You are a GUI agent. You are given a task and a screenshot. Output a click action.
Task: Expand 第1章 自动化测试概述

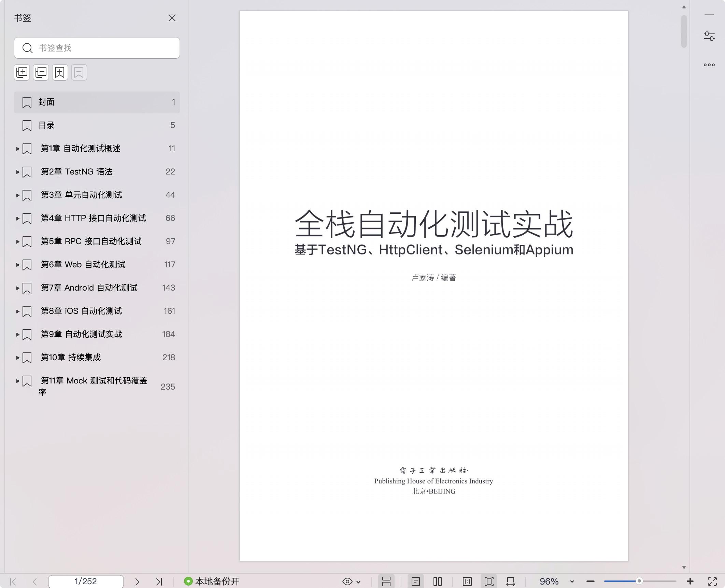[x=18, y=149]
